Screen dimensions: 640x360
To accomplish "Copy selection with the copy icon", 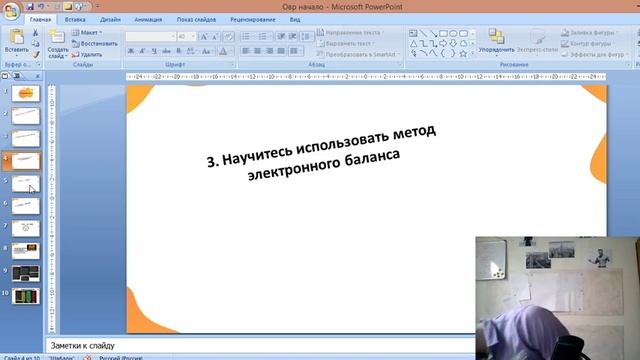I will [x=35, y=44].
